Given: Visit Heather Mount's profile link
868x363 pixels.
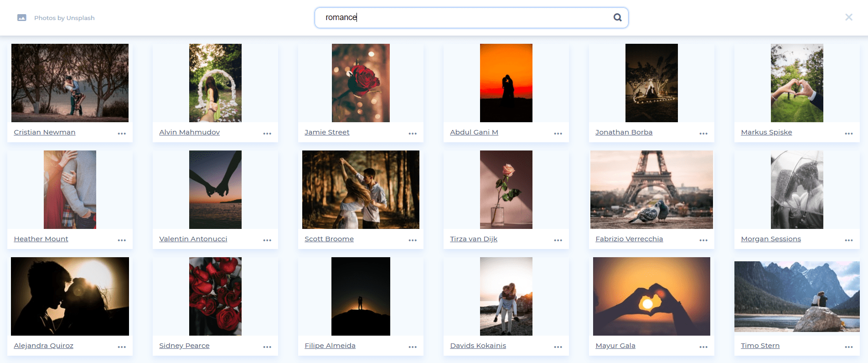Looking at the screenshot, I should tap(41, 239).
